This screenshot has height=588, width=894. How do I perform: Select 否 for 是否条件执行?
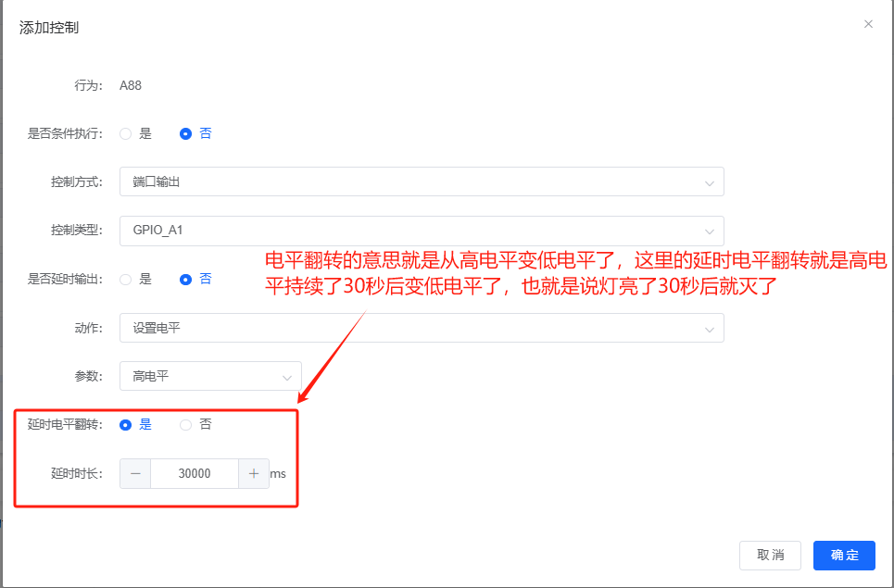point(184,133)
